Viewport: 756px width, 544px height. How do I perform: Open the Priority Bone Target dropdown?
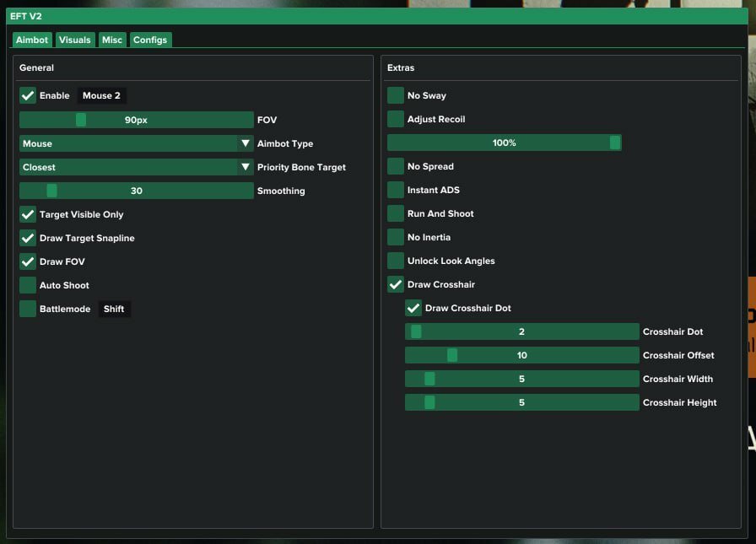(x=136, y=167)
